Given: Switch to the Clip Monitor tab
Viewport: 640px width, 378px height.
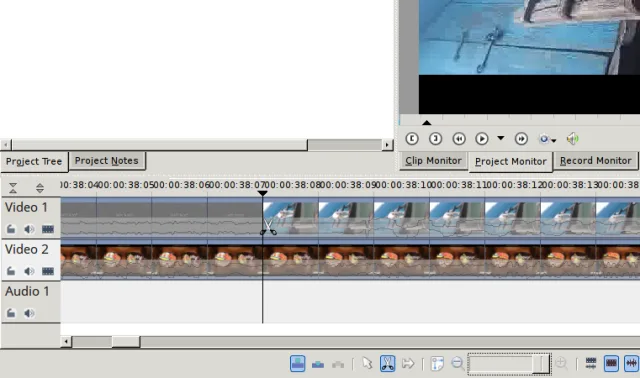Looking at the screenshot, I should pos(433,161).
